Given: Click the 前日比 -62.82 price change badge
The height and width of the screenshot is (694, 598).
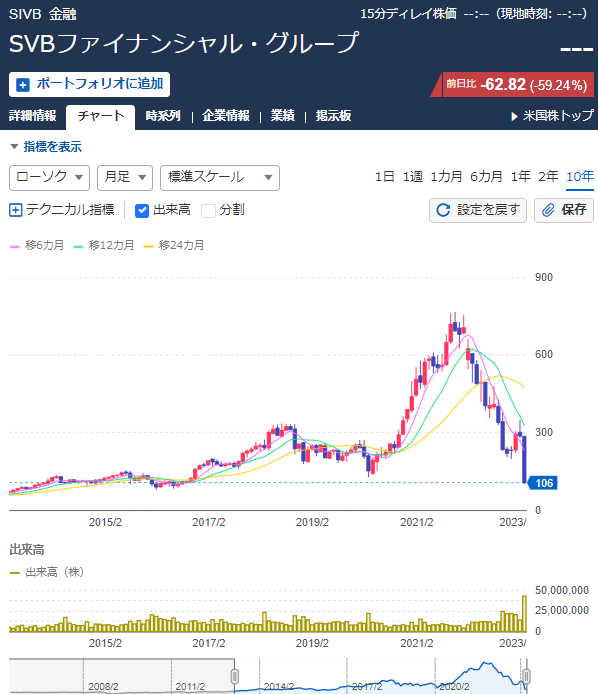Looking at the screenshot, I should pos(513,85).
